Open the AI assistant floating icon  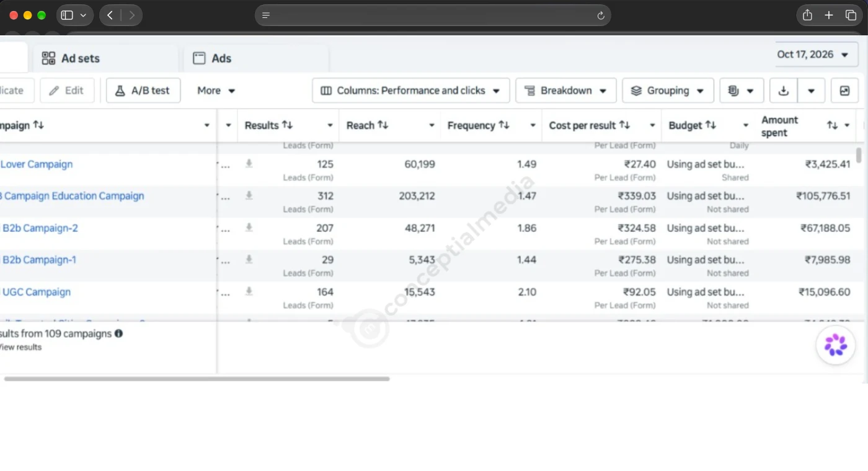(836, 345)
